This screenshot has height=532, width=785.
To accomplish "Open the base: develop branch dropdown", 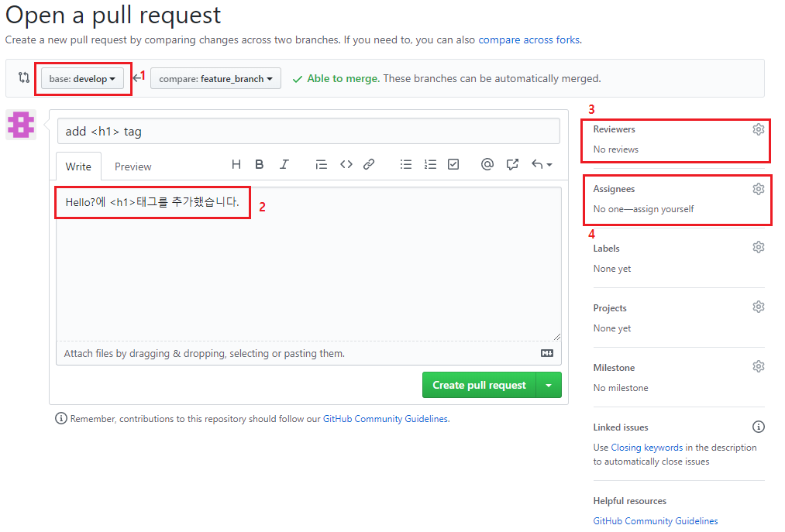I will (x=82, y=78).
